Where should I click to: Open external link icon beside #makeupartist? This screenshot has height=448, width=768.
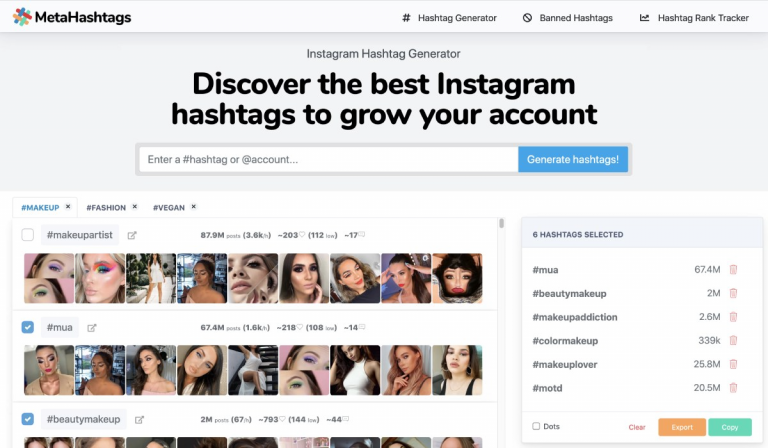[x=132, y=236]
